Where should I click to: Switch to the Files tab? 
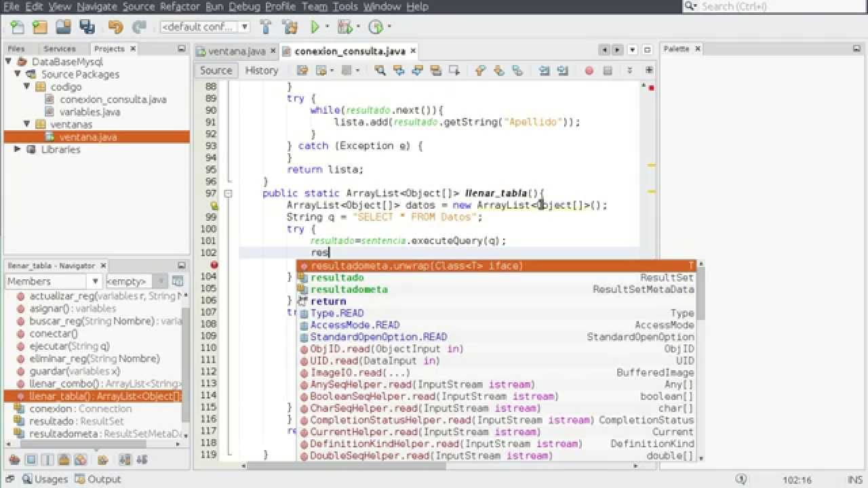click(x=16, y=49)
